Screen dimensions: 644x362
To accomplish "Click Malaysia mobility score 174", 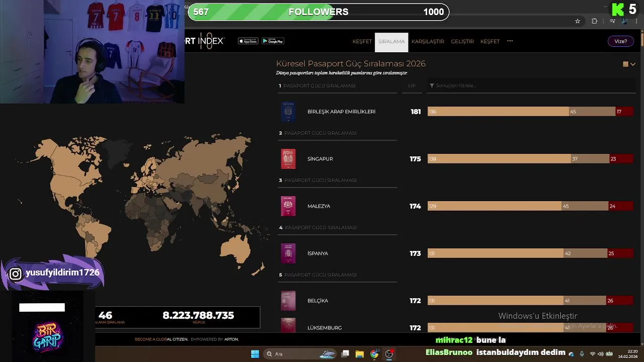I will [x=415, y=206].
